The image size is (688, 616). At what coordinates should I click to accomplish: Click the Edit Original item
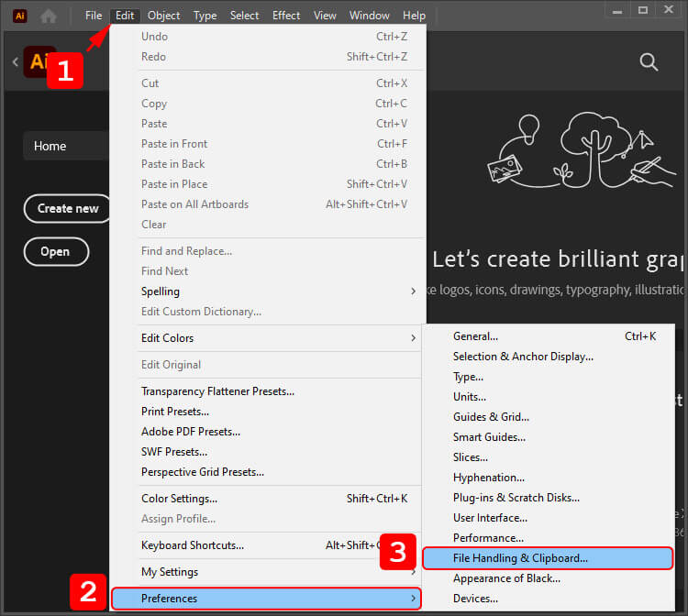[266, 365]
